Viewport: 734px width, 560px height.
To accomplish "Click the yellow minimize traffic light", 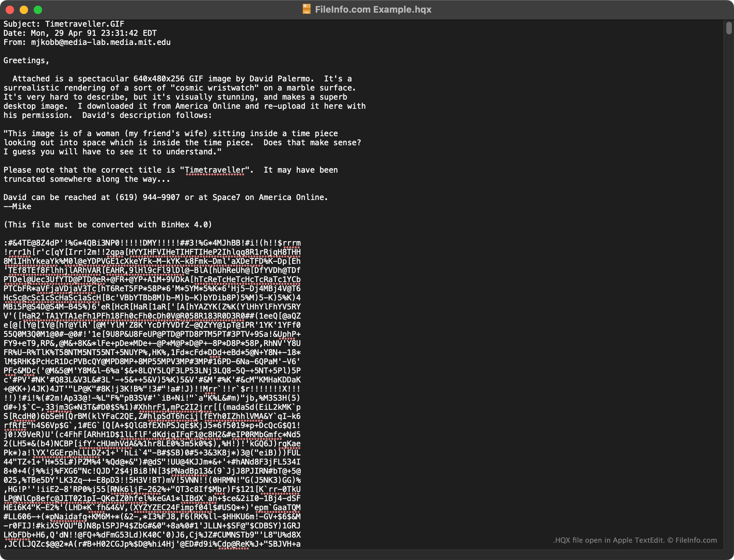I will [24, 9].
